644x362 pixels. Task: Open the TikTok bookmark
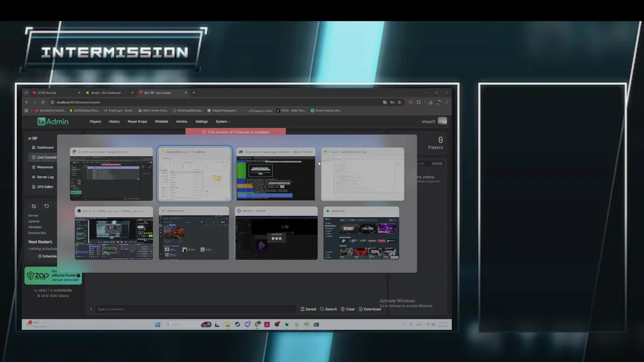tap(291, 111)
